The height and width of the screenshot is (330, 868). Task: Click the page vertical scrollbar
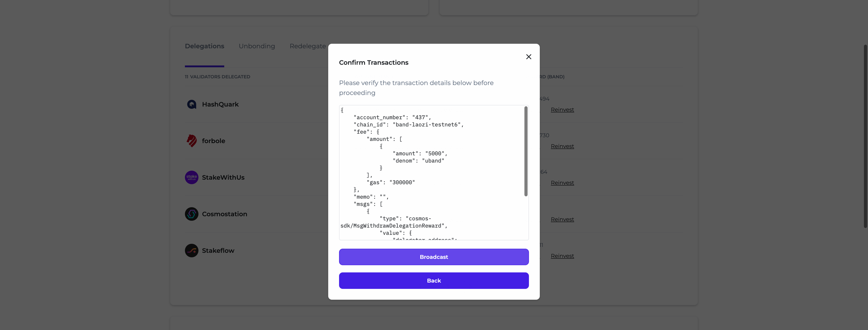[865, 136]
